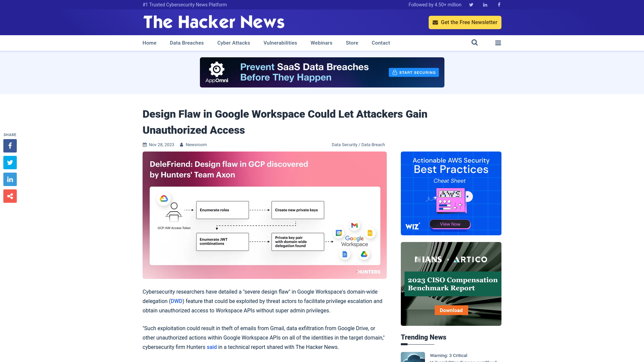Click the LinkedIn share icon

[x=10, y=179]
